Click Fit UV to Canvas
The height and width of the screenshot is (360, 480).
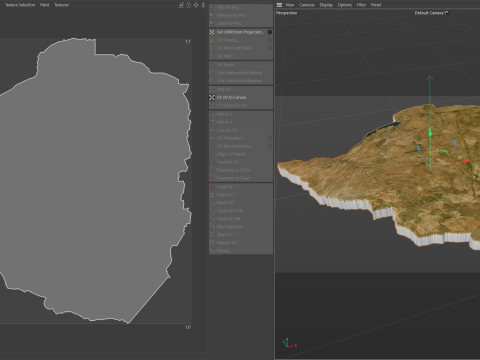(x=241, y=97)
